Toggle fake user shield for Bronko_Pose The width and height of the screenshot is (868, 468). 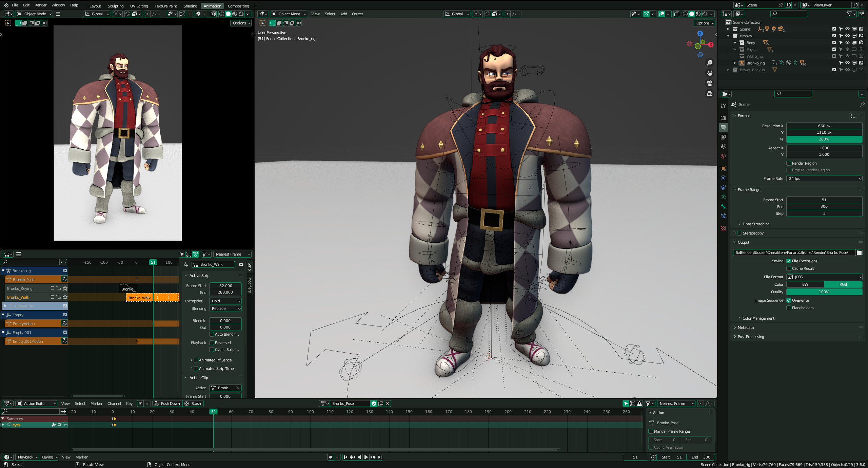(374, 404)
